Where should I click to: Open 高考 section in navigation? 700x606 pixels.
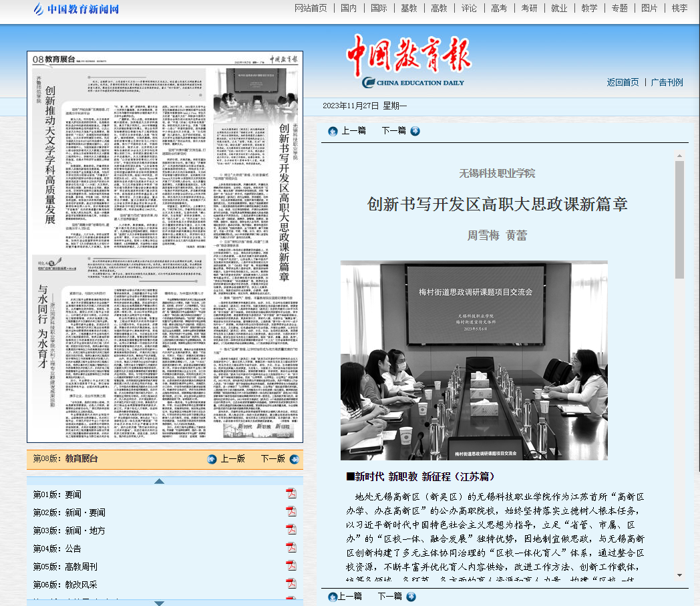point(499,8)
